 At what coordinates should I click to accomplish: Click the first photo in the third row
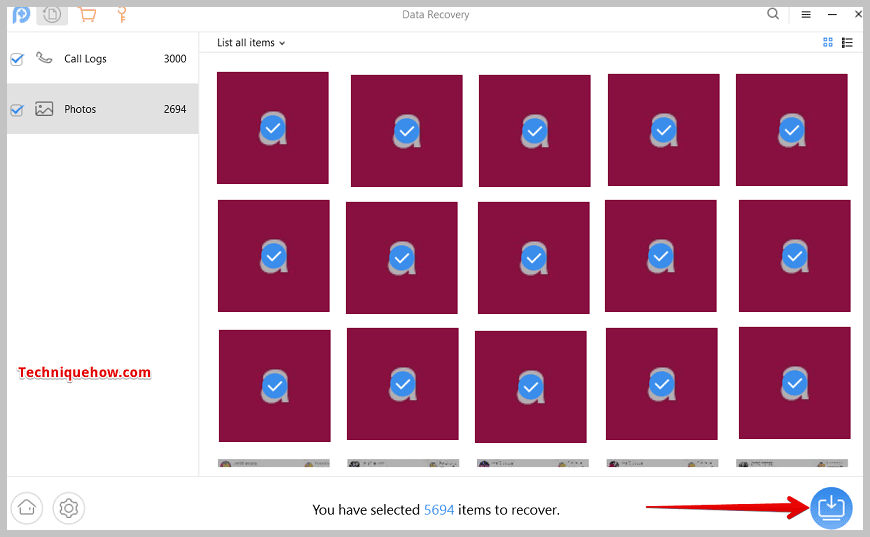[x=275, y=386]
